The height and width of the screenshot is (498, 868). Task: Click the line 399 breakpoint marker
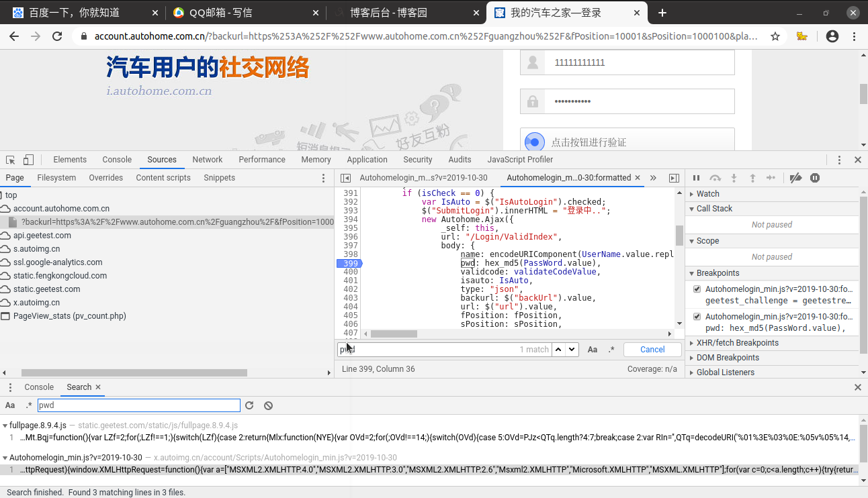tap(349, 263)
